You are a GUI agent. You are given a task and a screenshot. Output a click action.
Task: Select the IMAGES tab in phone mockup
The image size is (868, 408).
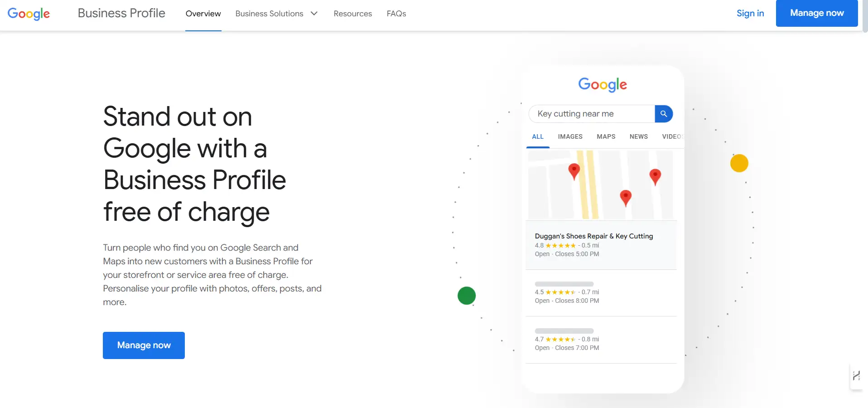[x=570, y=136]
